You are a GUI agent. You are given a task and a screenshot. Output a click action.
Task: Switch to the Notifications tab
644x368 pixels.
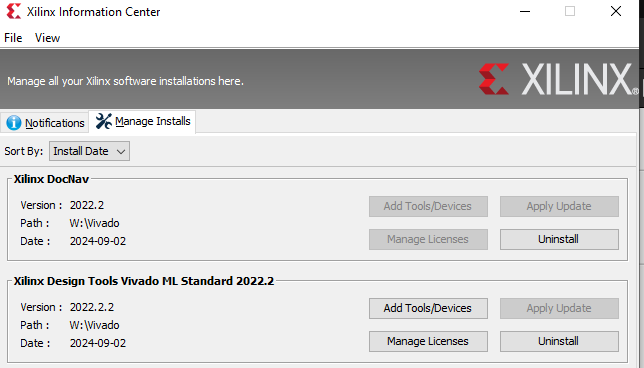pyautogui.click(x=45, y=123)
